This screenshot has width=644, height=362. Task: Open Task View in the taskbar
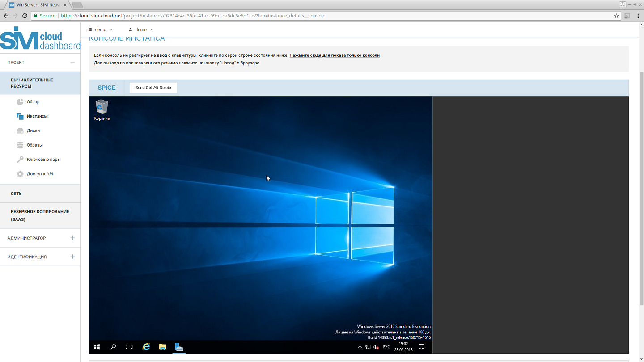click(129, 347)
